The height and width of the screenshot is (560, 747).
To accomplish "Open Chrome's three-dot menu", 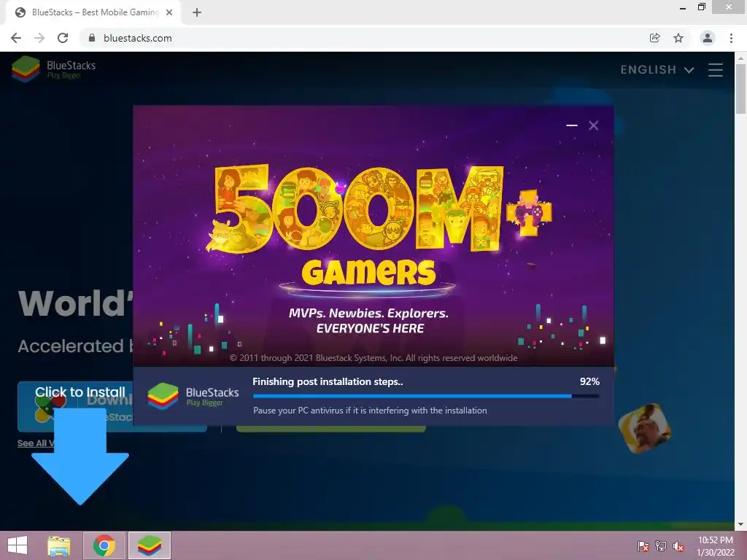I will (x=731, y=38).
